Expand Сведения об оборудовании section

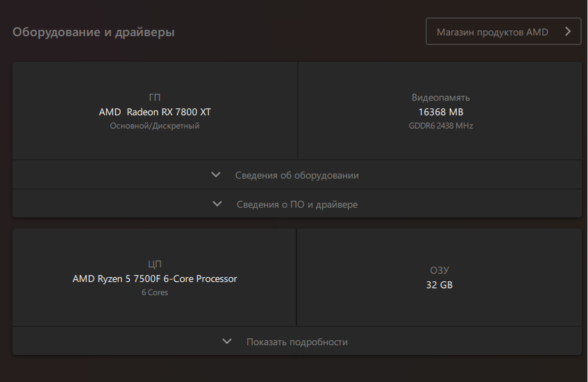tap(297, 175)
